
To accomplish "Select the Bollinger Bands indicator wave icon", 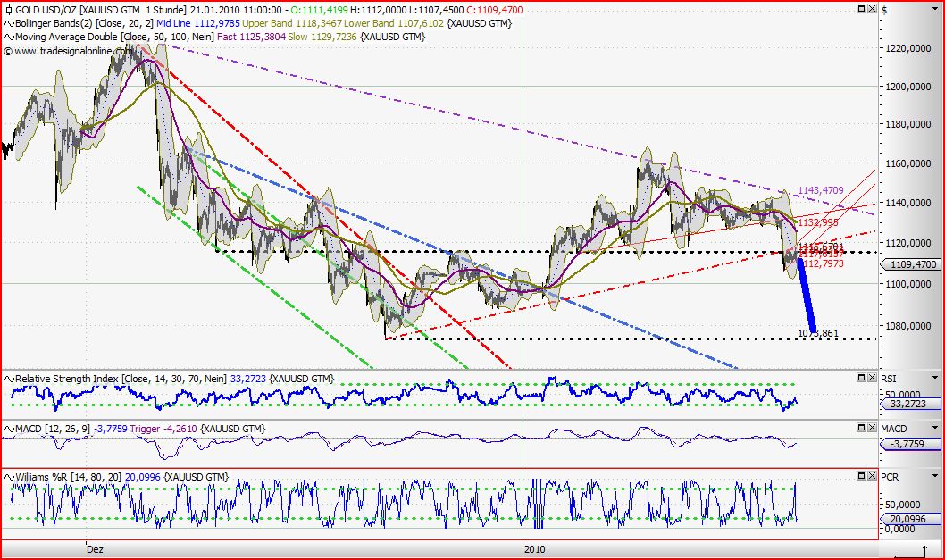I will coord(7,24).
